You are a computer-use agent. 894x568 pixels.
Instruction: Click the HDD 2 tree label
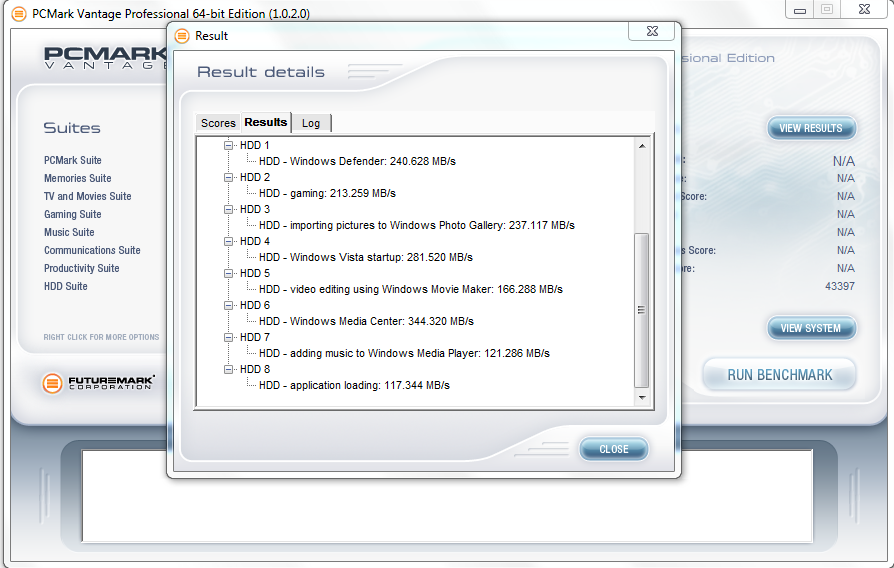(254, 177)
